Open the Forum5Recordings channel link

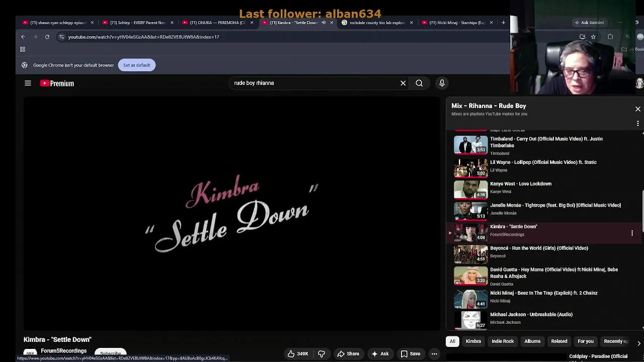point(64,351)
